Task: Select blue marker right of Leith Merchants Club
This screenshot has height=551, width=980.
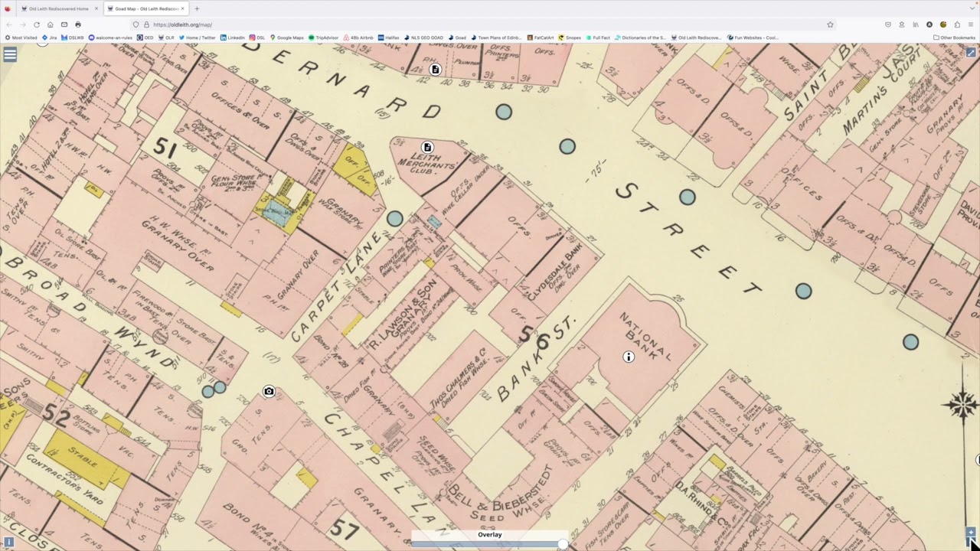Action: coord(567,146)
